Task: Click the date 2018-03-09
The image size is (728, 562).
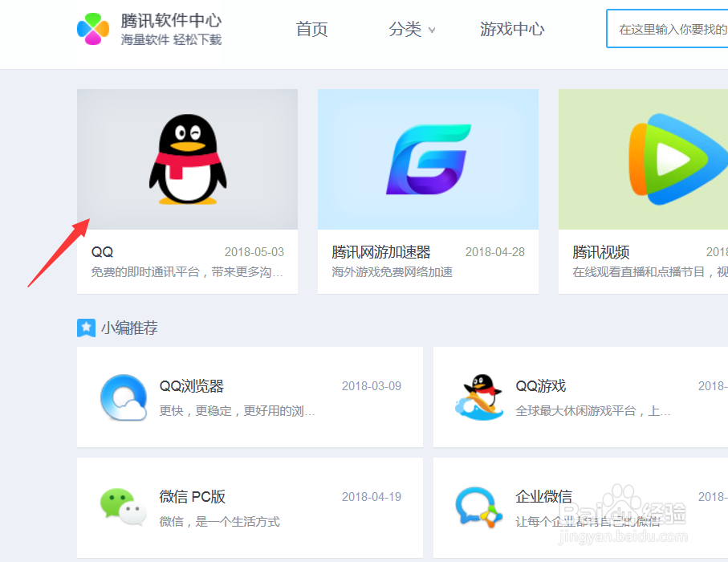Action: coord(372,386)
